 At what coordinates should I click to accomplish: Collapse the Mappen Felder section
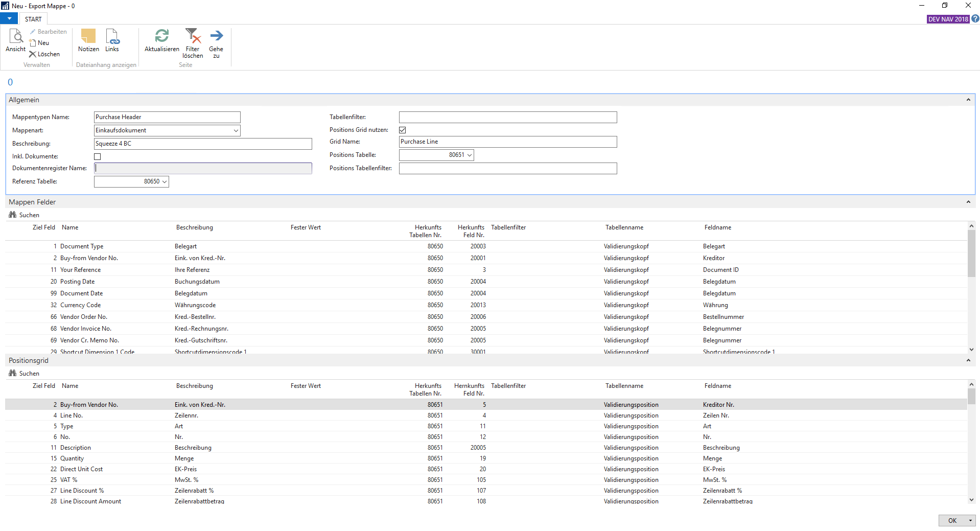(x=968, y=202)
